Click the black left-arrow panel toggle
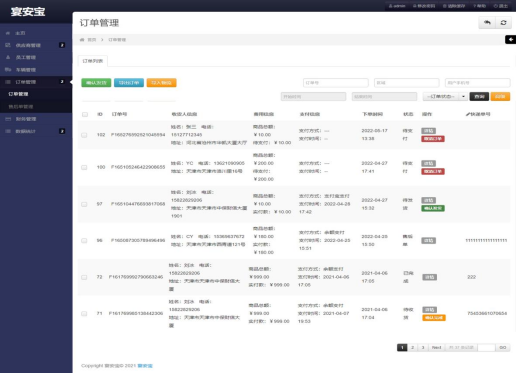The height and width of the screenshot is (373, 516). 510,39
